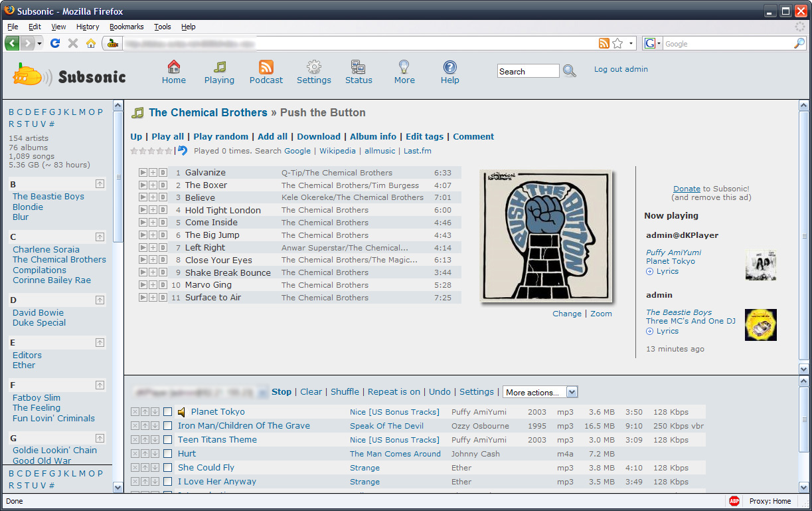
Task: Click inside the Subsonic Search field
Action: [x=528, y=71]
